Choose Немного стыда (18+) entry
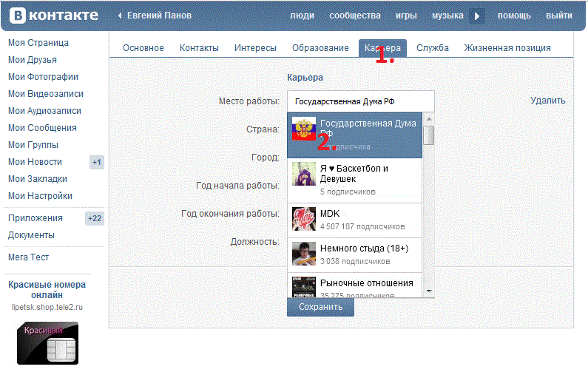The width and height of the screenshot is (588, 375). (355, 255)
